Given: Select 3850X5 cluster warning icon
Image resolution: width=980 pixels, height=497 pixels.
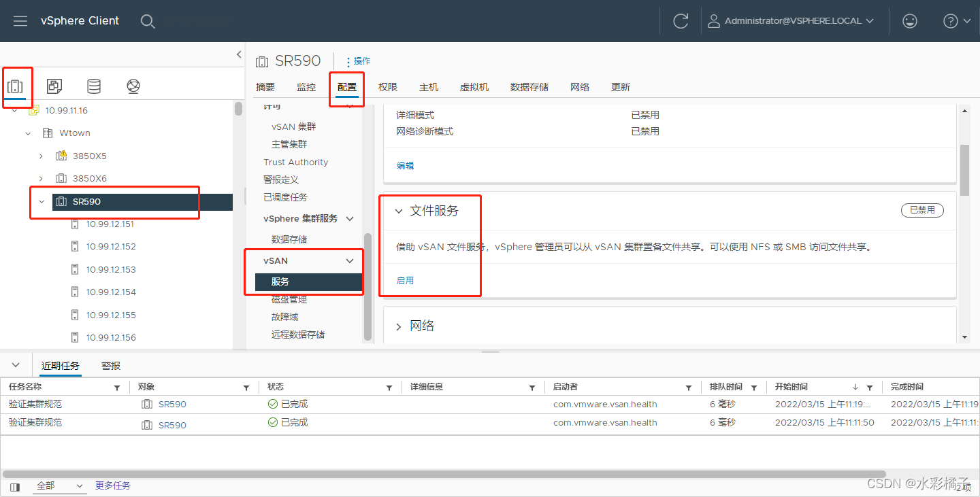Looking at the screenshot, I should (x=61, y=156).
